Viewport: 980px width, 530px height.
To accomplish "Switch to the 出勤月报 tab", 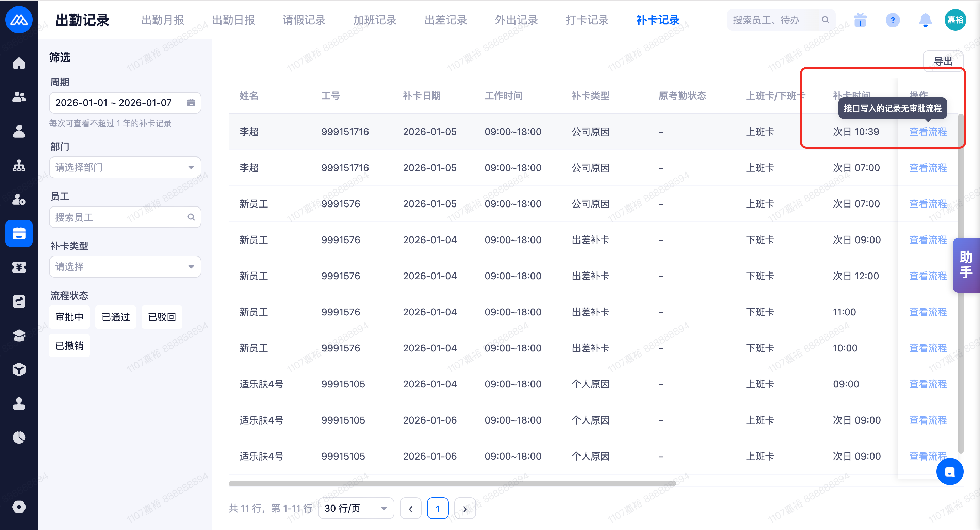I will [x=163, y=20].
